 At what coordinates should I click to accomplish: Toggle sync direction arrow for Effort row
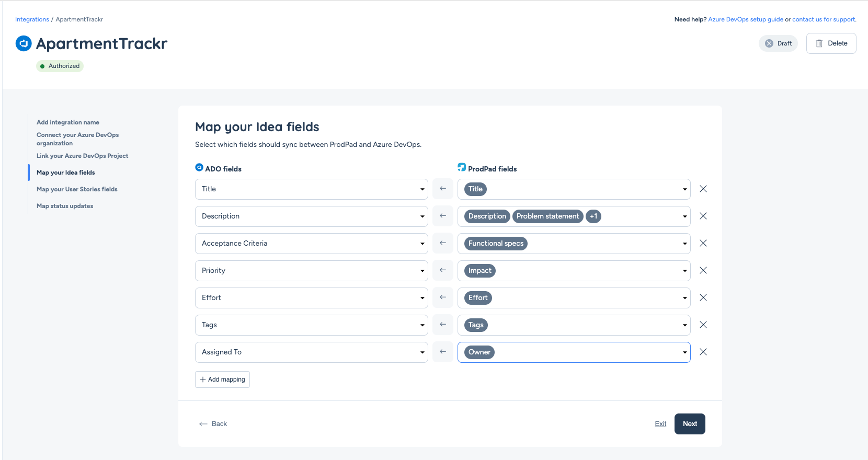(x=443, y=297)
